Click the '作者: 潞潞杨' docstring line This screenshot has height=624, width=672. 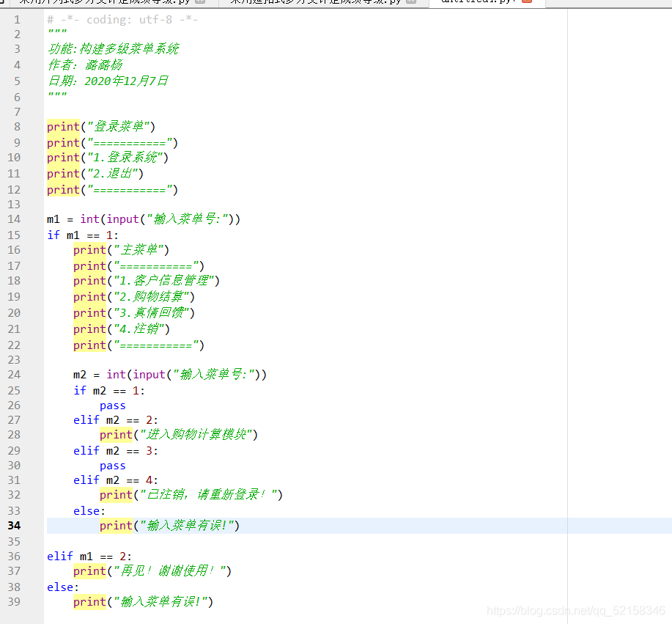[85, 65]
